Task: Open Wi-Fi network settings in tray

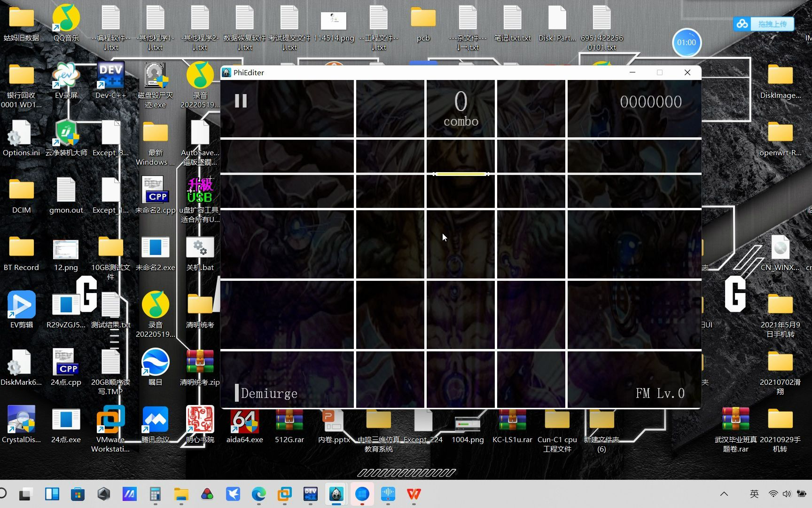Action: tap(773, 494)
